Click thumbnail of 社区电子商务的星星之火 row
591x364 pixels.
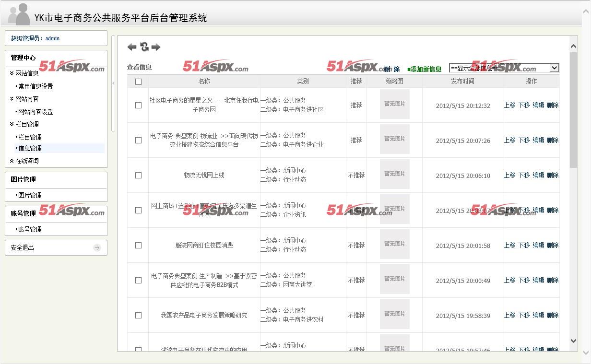tap(395, 104)
